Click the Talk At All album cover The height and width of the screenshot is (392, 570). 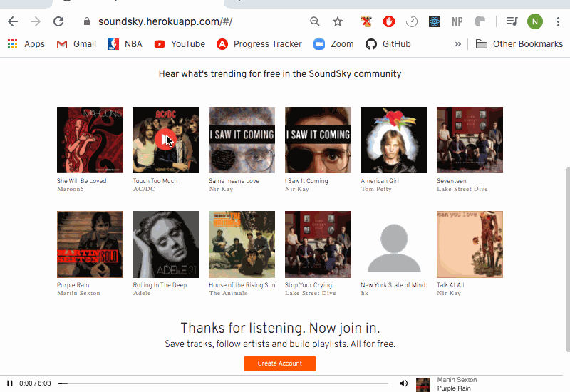tap(470, 244)
